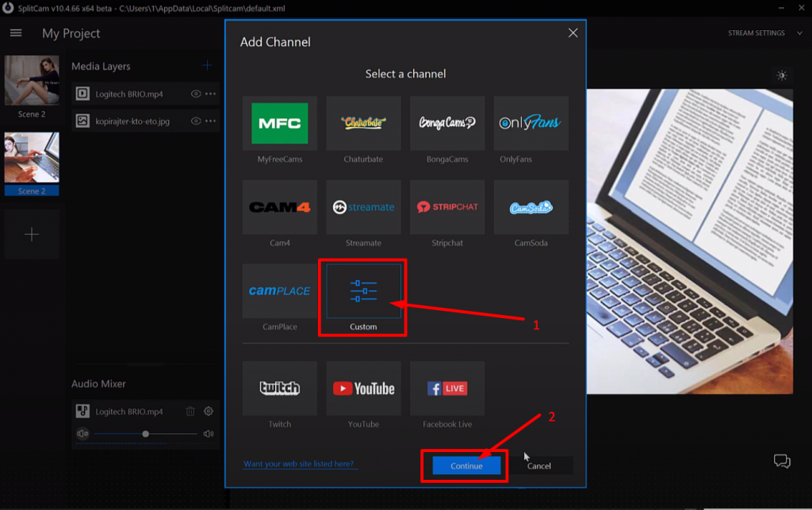Choose the YouTube channel tile
The width and height of the screenshot is (812, 510).
click(363, 389)
